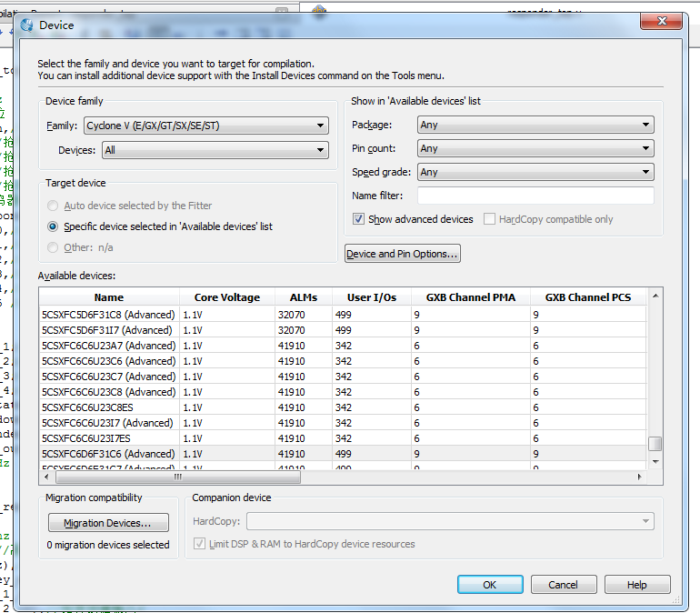The height and width of the screenshot is (613, 700).
Task: Sort by Core Voltage column header
Action: point(226,297)
